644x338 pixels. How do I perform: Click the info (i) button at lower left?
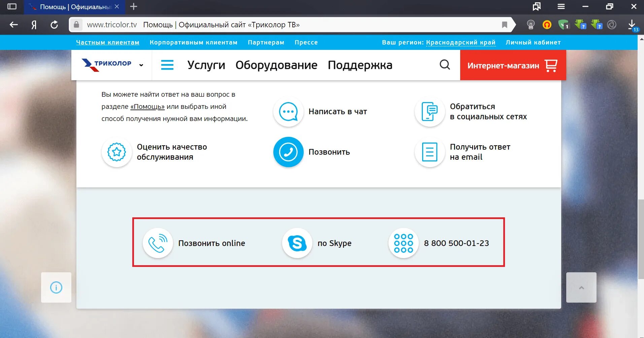coord(56,287)
